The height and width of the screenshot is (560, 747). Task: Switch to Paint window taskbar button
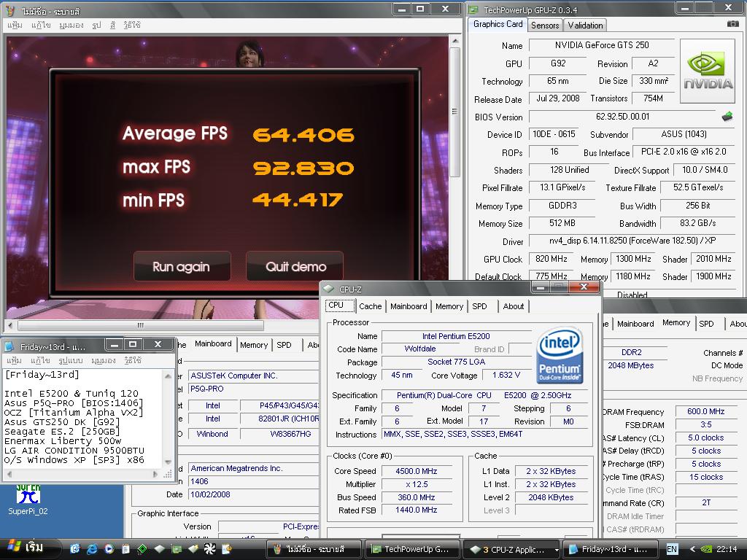click(314, 549)
